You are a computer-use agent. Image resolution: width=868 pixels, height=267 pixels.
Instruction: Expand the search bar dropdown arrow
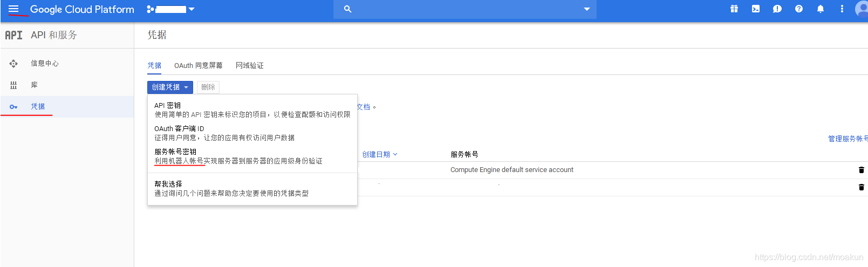[x=587, y=9]
